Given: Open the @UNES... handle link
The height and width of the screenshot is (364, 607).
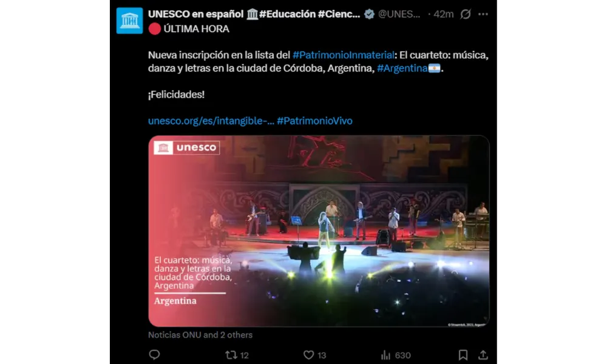Looking at the screenshot, I should [x=399, y=15].
